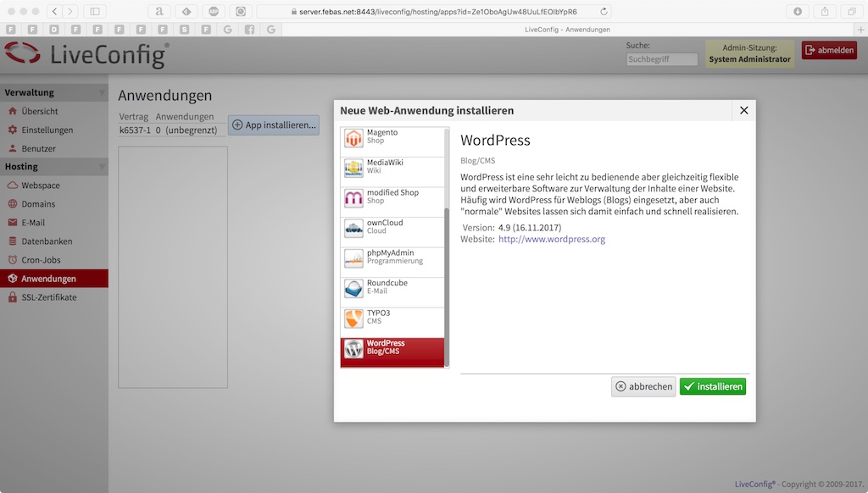
Task: Click the App installieren... button
Action: pyautogui.click(x=274, y=125)
